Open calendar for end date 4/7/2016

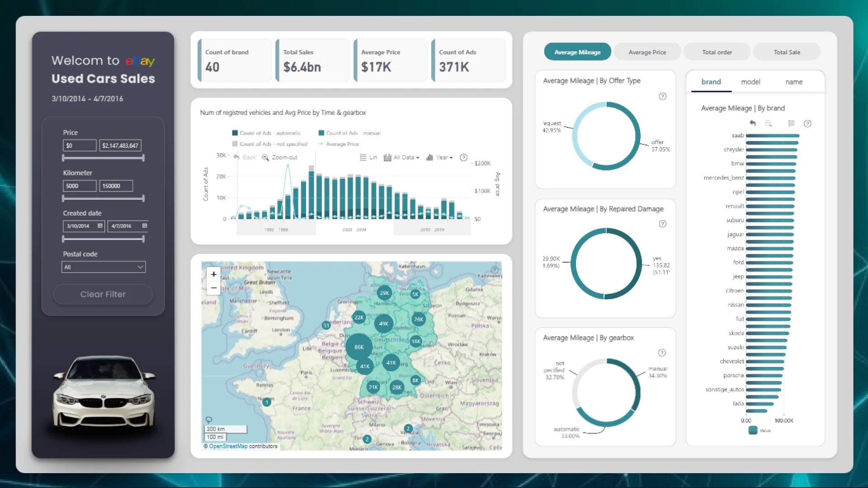(x=145, y=225)
